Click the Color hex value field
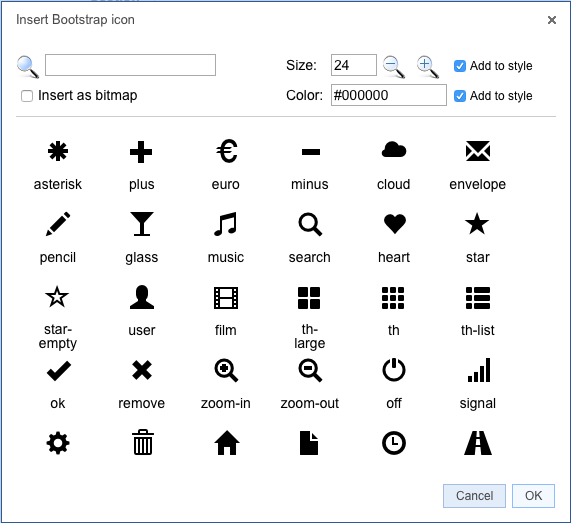Viewport: 571px width, 523px height. pos(389,95)
